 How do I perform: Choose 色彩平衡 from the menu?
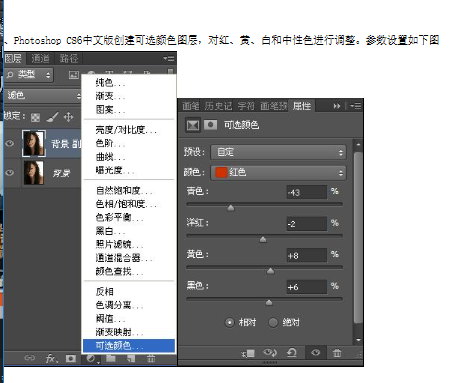tap(129, 217)
